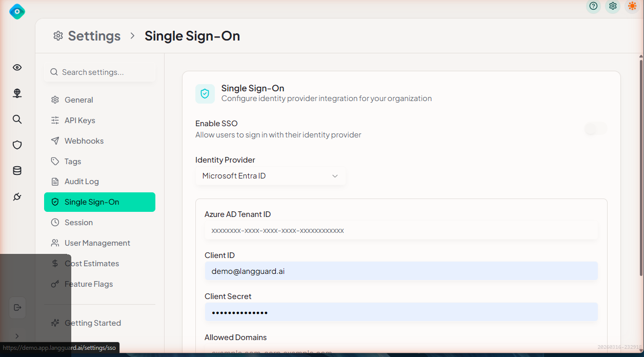Viewport: 644px width, 357px height.
Task: Click the LangGuard logo top left
Action: [17, 11]
